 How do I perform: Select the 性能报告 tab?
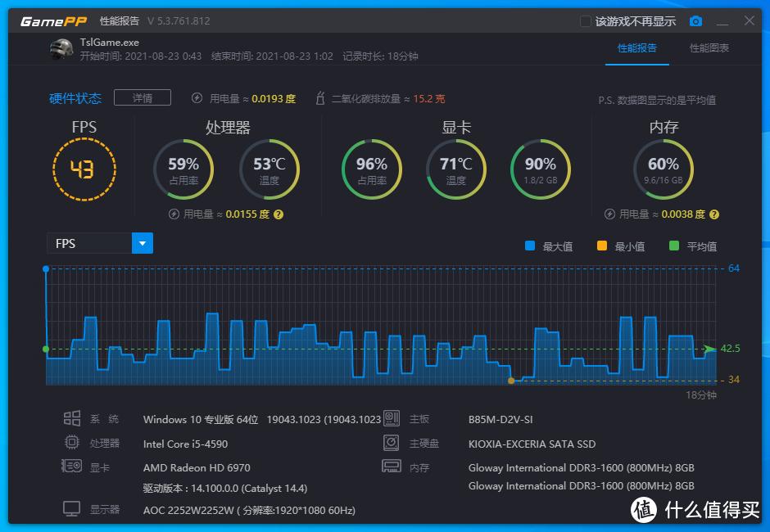637,49
